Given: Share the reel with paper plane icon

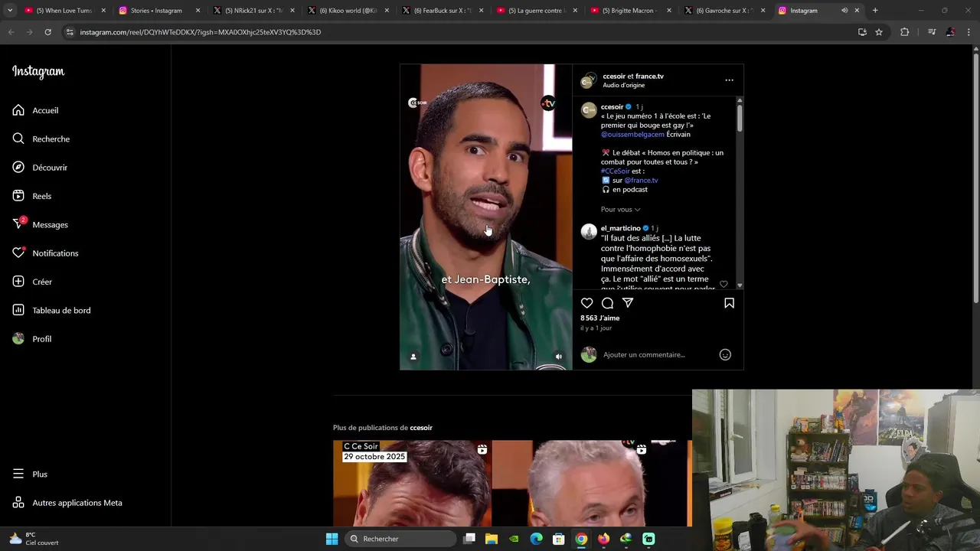Looking at the screenshot, I should pos(628,303).
